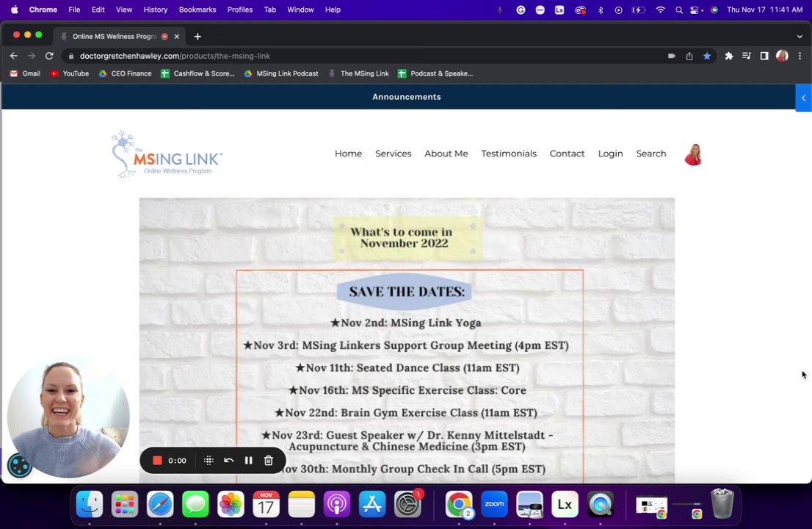Screen dimensions: 812x529
Task: Open the Bookmarks menu
Action: coord(197,10)
